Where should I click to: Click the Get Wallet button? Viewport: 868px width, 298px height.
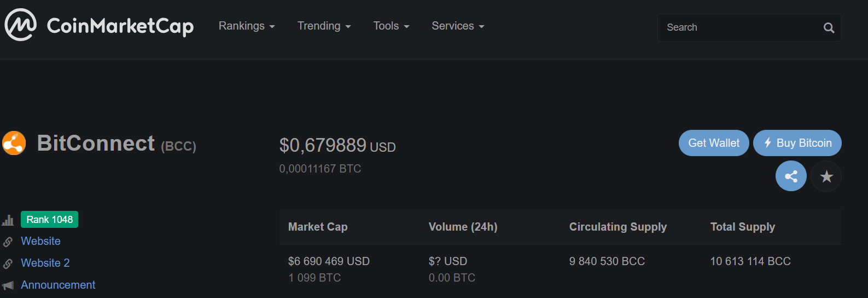(714, 143)
